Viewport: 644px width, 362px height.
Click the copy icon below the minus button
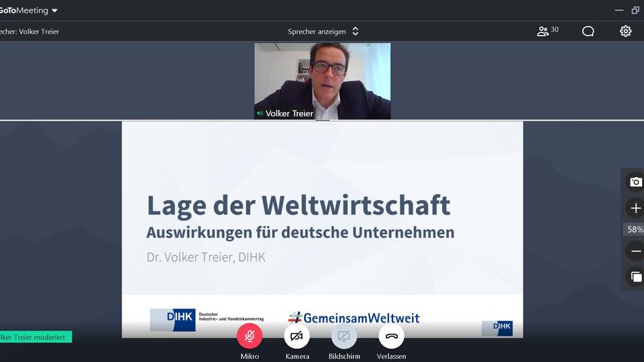635,277
